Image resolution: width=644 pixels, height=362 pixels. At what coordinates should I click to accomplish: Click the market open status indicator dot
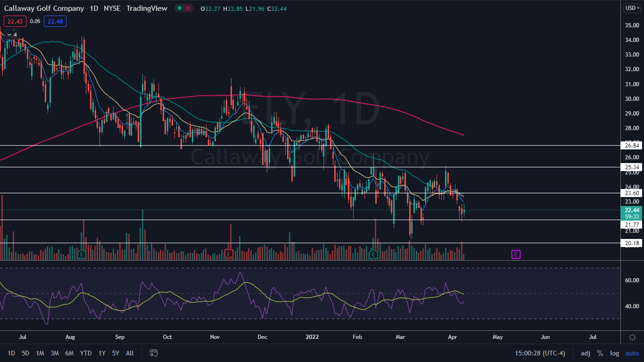(x=179, y=8)
